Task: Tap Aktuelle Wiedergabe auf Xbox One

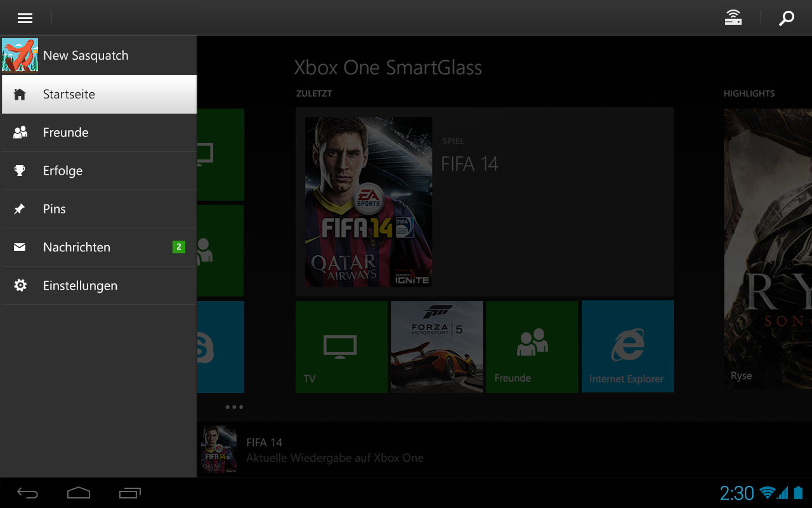Action: [x=334, y=458]
